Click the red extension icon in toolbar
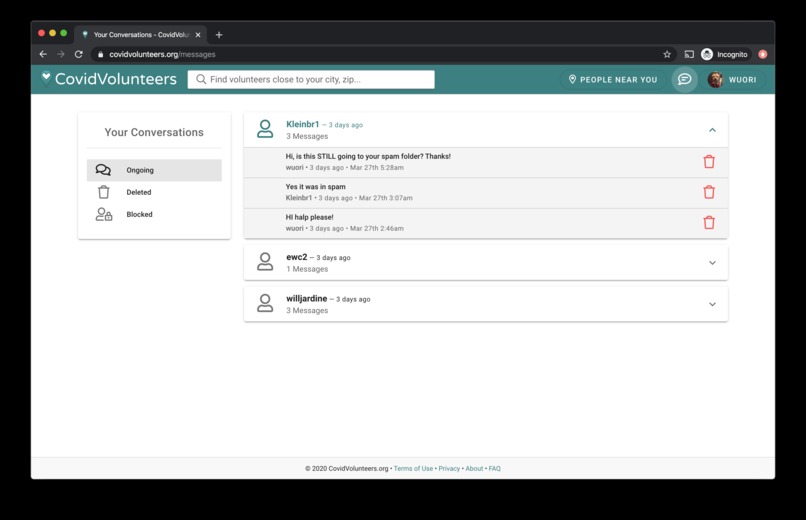 763,54
